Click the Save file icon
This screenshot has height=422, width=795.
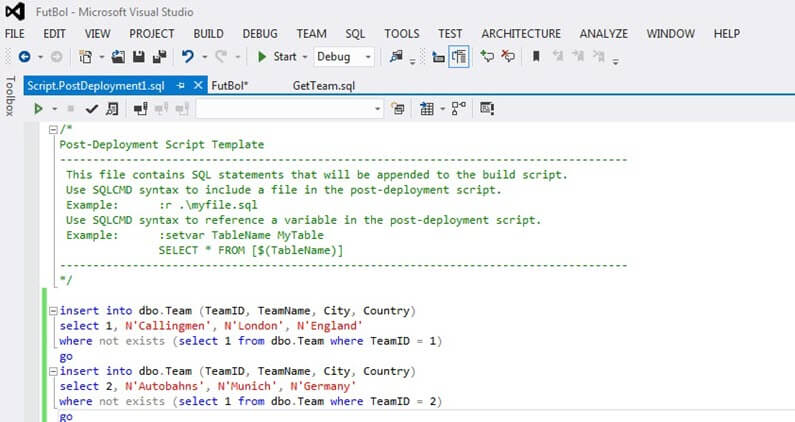(x=138, y=57)
